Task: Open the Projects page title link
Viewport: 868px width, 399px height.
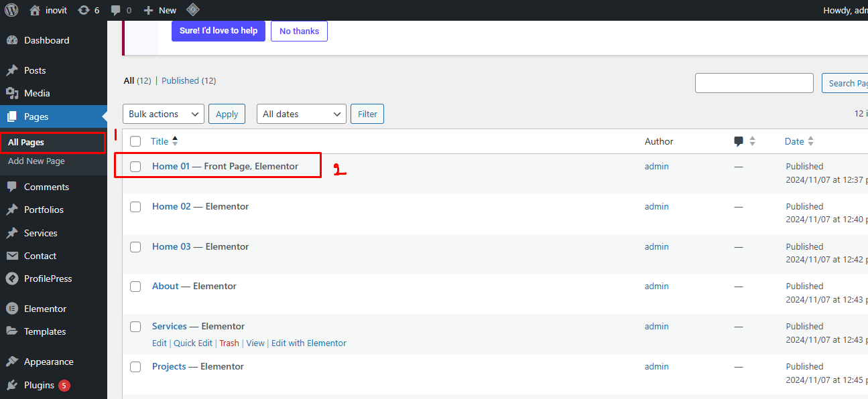Action: (x=169, y=366)
